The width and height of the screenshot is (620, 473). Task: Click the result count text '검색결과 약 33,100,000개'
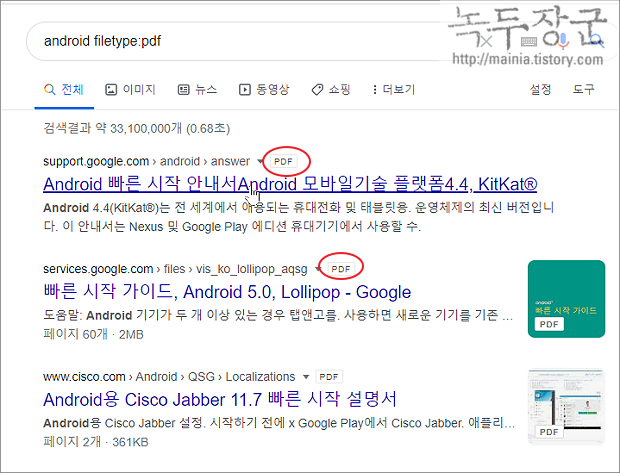(113, 128)
